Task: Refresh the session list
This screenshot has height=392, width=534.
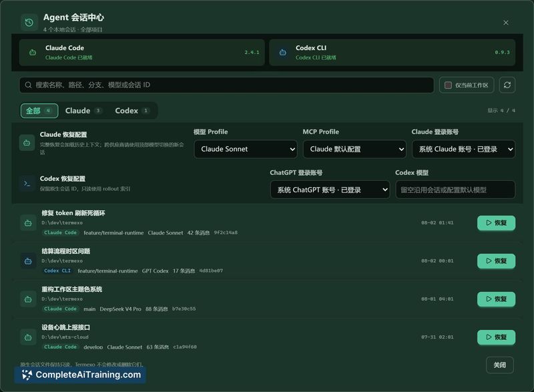Action: (507, 85)
